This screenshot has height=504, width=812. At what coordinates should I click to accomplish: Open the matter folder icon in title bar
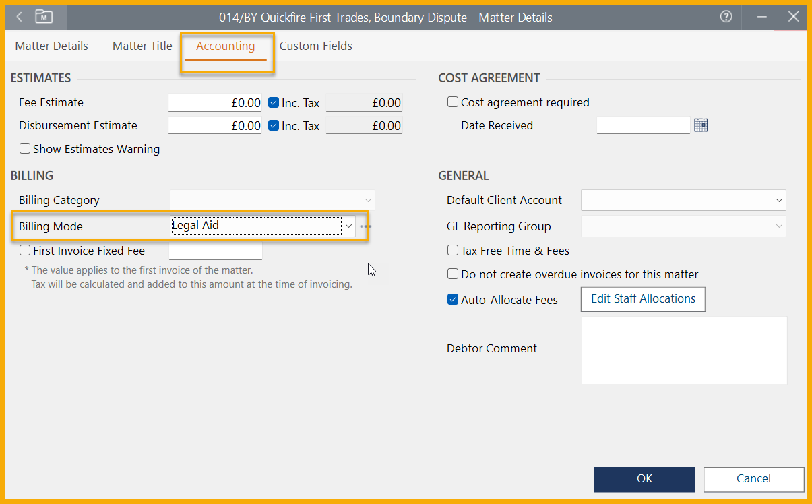tap(44, 18)
